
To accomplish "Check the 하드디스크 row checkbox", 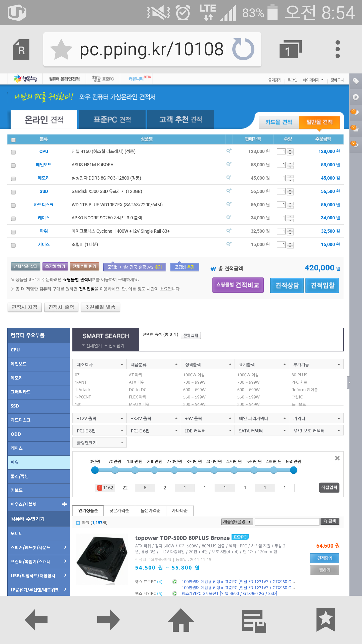I will pos(13,205).
